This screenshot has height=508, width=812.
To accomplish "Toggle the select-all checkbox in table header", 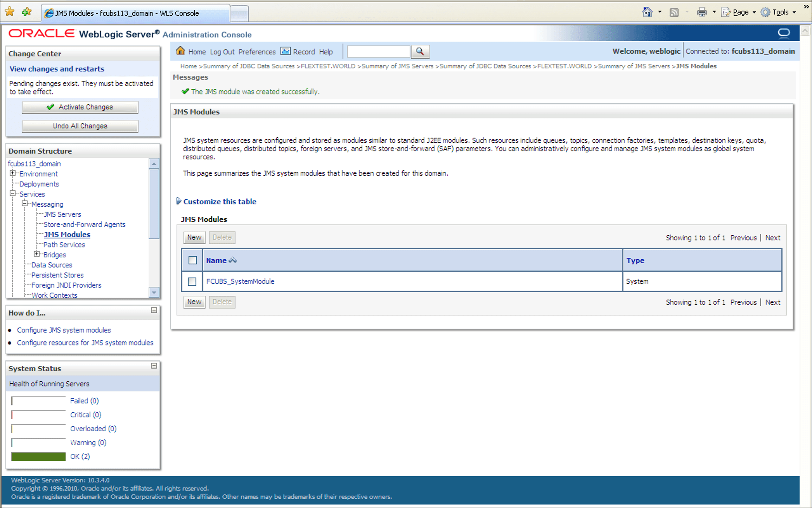I will click(192, 260).
